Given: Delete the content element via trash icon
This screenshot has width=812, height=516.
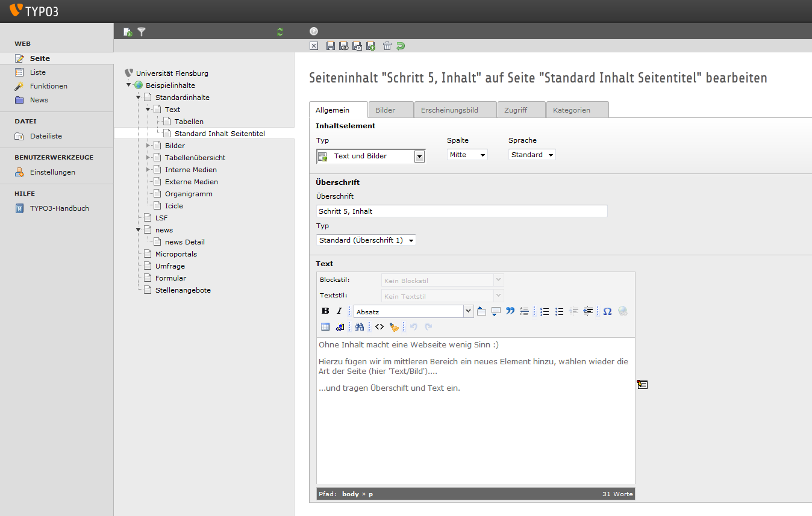Looking at the screenshot, I should 387,46.
